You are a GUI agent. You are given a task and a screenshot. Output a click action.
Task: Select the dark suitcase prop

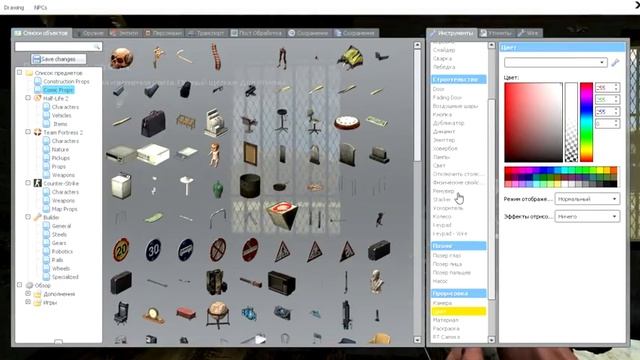[x=121, y=282]
